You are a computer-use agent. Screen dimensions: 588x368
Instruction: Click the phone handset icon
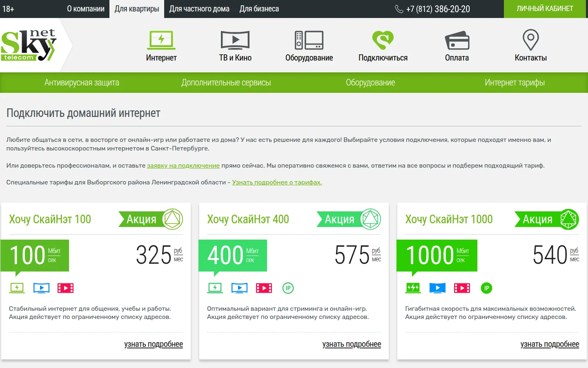(399, 9)
